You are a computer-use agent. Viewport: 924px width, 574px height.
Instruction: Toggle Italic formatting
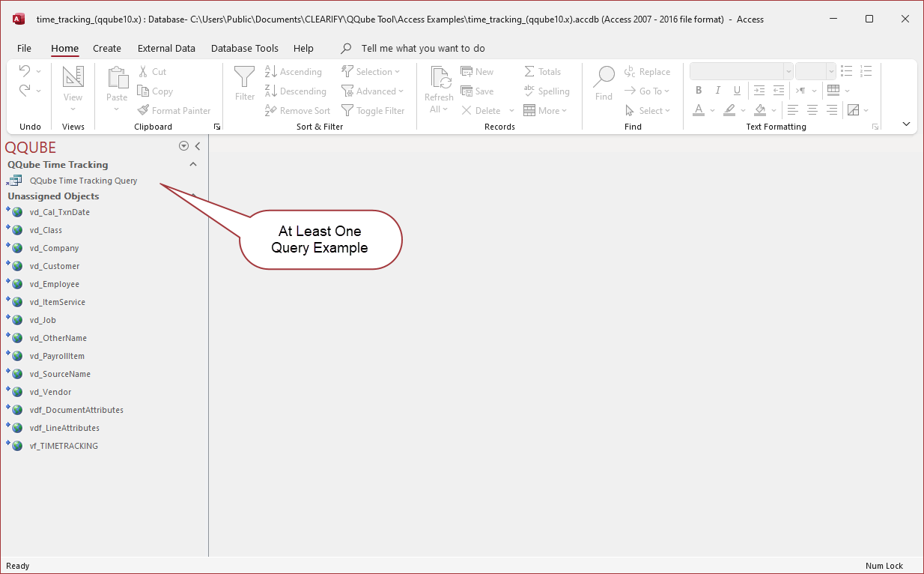point(718,91)
